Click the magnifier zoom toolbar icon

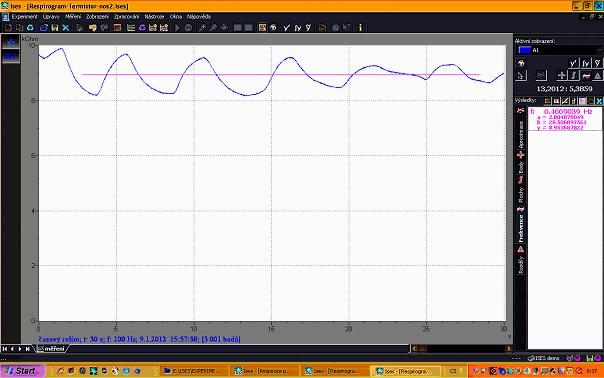point(213,28)
